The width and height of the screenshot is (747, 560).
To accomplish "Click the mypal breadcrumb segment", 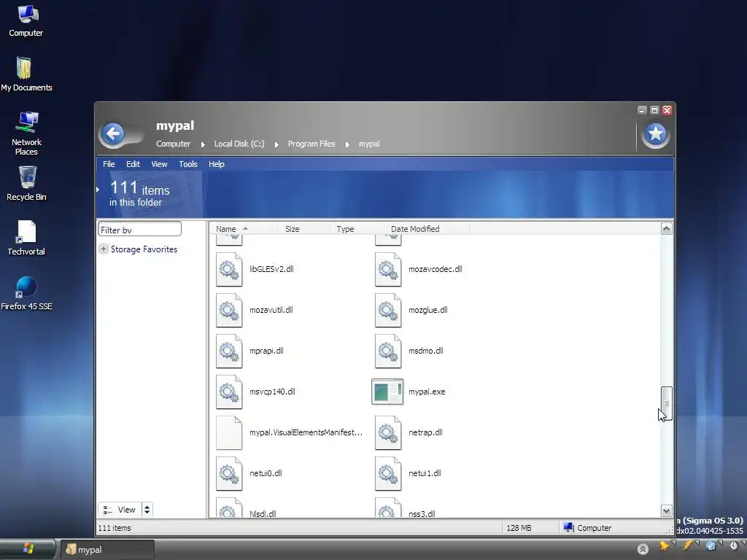I will (369, 144).
